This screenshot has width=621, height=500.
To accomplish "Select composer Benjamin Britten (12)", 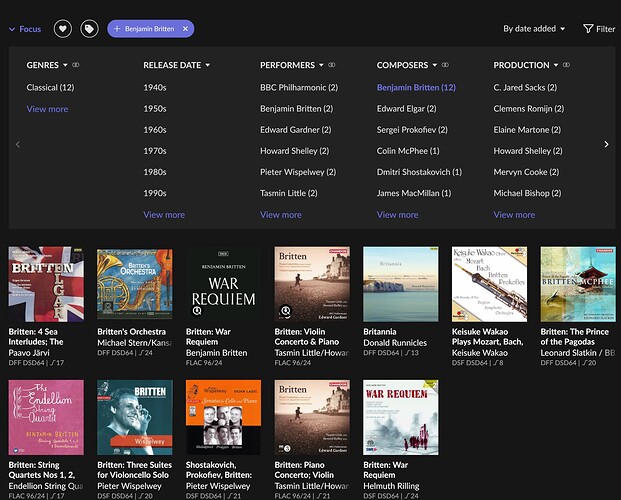I will click(416, 88).
